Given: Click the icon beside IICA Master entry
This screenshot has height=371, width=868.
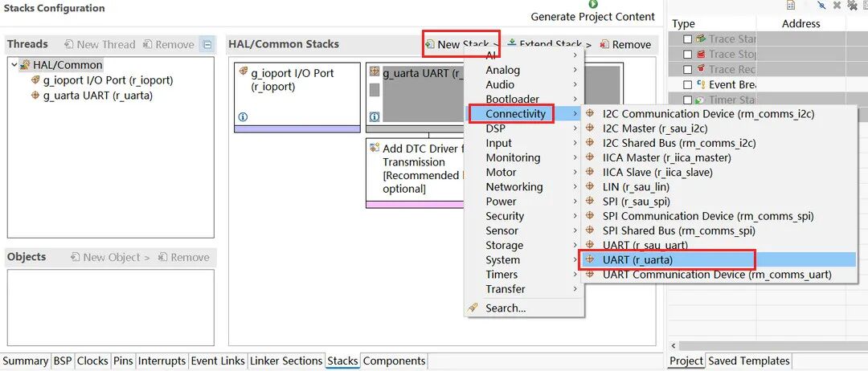Looking at the screenshot, I should tap(590, 157).
